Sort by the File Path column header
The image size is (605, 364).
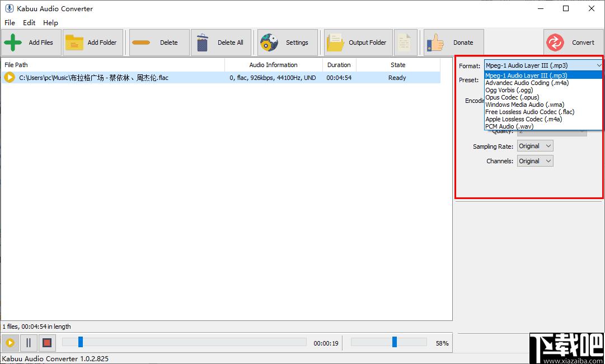point(112,65)
